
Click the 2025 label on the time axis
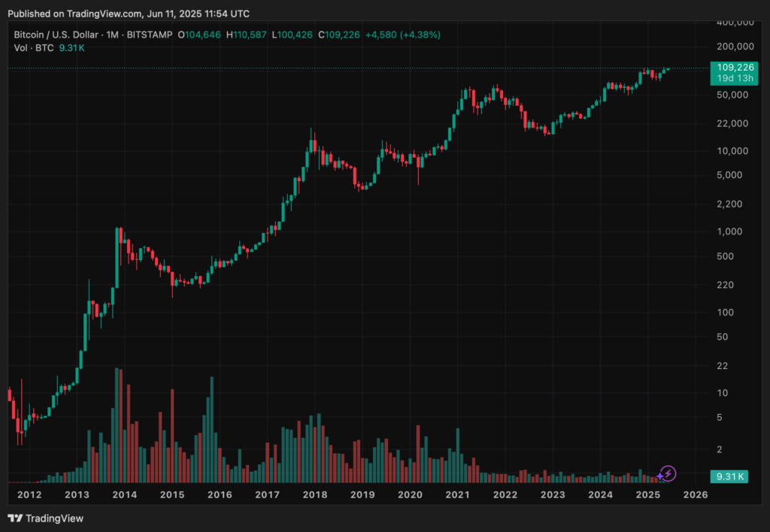coord(648,494)
